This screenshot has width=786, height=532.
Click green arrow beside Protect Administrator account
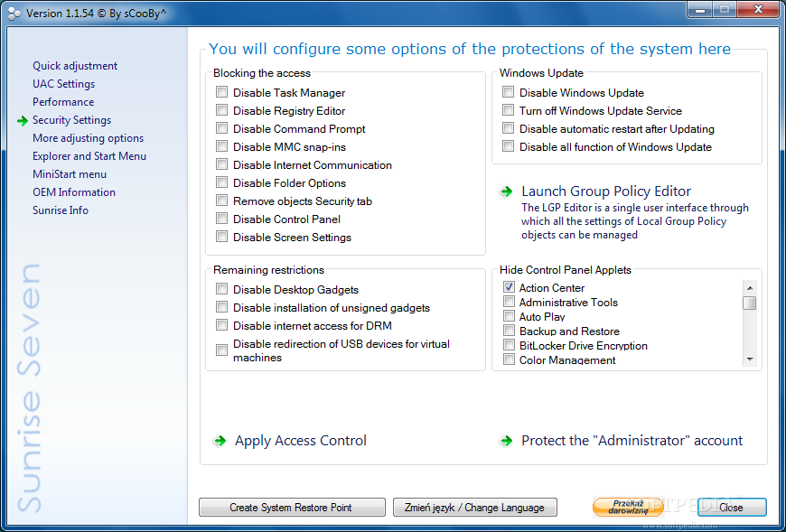507,441
